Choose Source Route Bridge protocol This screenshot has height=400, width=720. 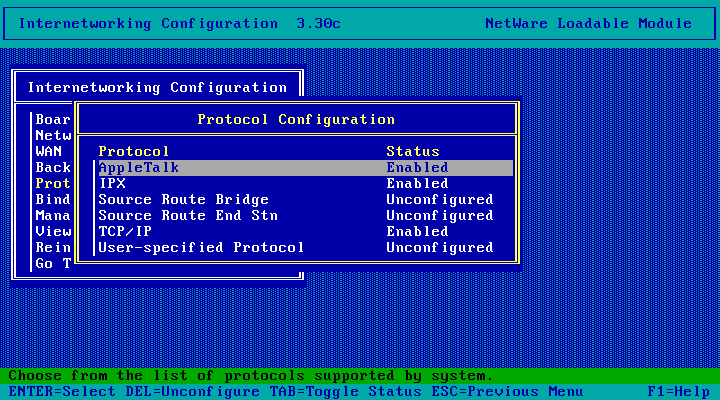pos(306,200)
